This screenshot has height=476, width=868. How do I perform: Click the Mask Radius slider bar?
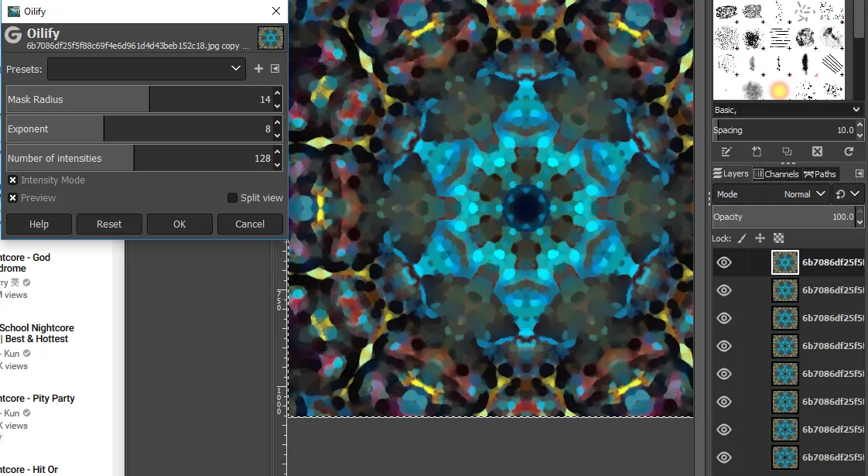tap(139, 99)
